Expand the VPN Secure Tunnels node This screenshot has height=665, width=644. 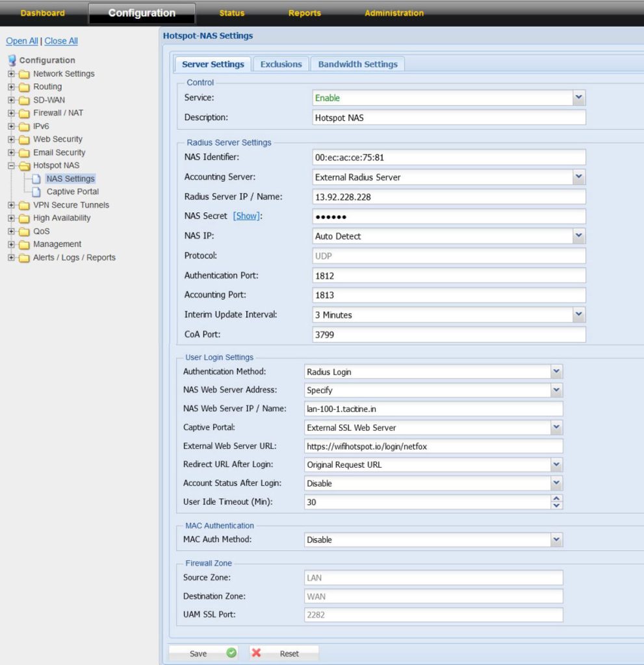[x=11, y=205]
